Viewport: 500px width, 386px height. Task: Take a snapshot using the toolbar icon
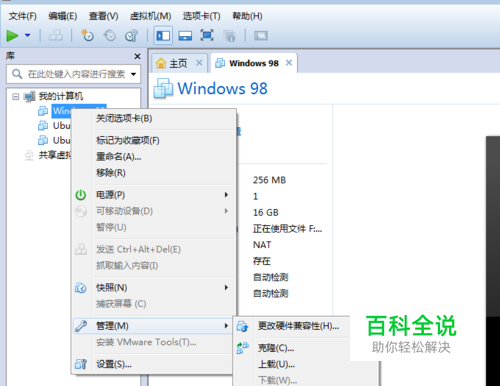point(88,35)
